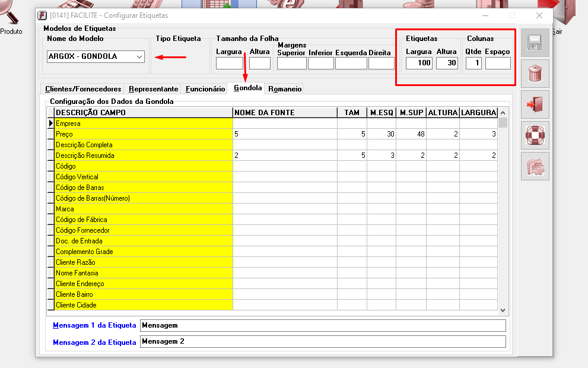588x368 pixels.
Task: Click Tamanho da Folha Largura field
Action: coord(230,63)
